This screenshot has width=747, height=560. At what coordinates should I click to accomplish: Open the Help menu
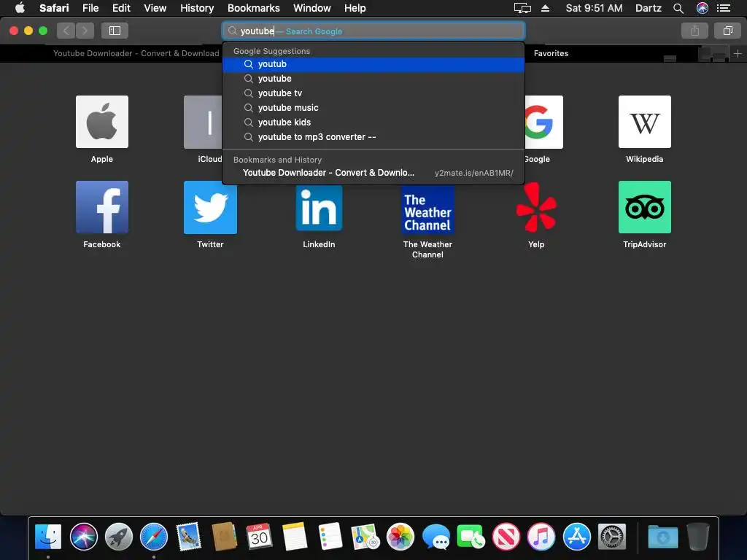(355, 8)
